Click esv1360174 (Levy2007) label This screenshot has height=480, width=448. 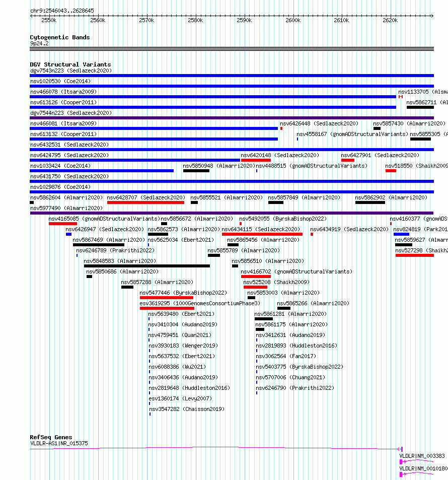[x=180, y=398]
